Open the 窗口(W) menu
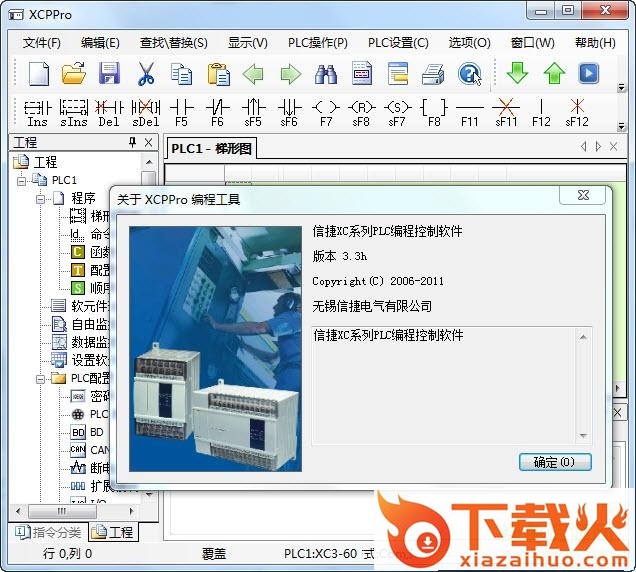 532,43
